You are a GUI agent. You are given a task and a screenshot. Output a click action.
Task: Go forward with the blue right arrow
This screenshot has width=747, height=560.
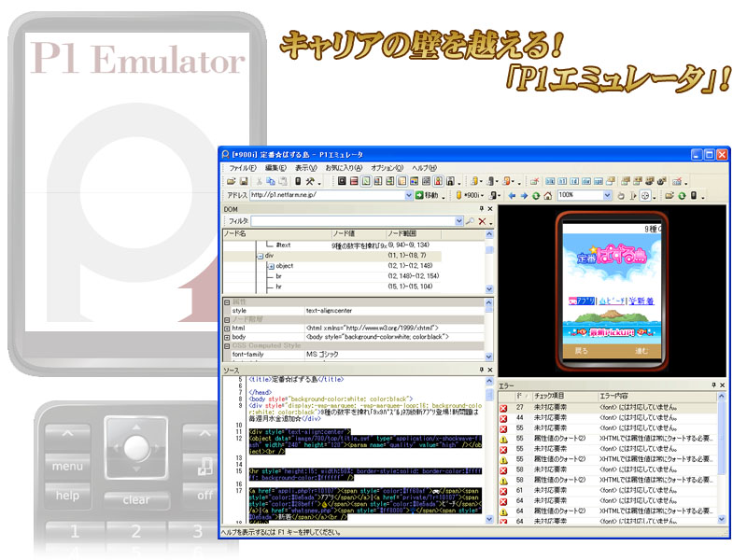pyautogui.click(x=524, y=196)
